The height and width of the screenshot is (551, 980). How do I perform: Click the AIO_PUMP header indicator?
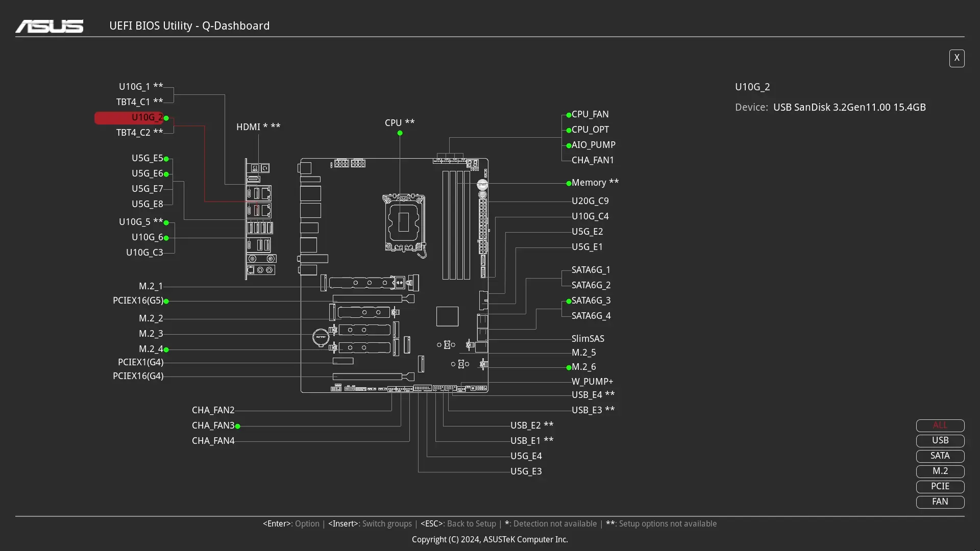pos(568,146)
